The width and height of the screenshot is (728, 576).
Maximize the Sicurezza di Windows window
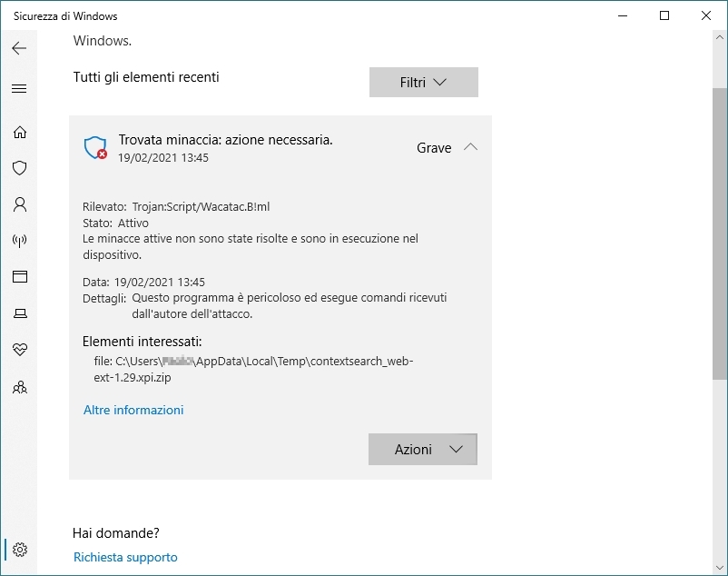(x=664, y=15)
